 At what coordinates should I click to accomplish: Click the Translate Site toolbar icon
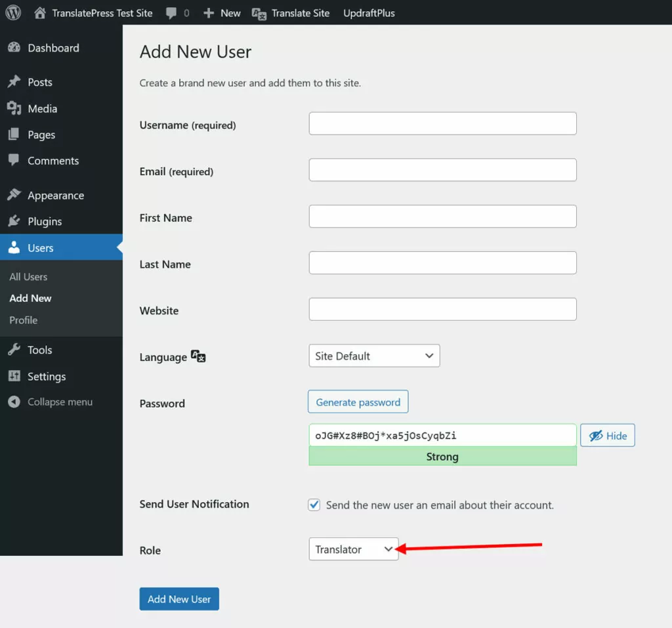(x=259, y=13)
